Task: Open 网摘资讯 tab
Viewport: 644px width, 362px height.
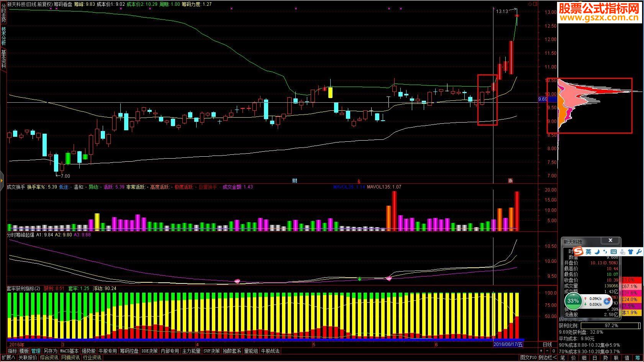Action: (x=70, y=358)
